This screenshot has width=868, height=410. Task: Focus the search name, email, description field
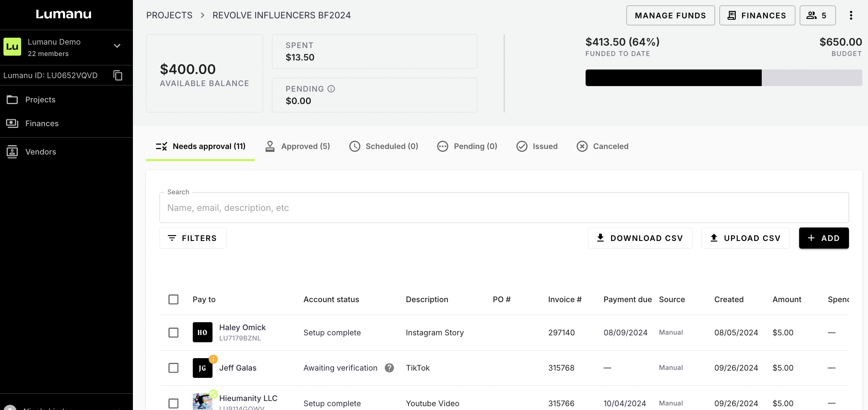504,208
